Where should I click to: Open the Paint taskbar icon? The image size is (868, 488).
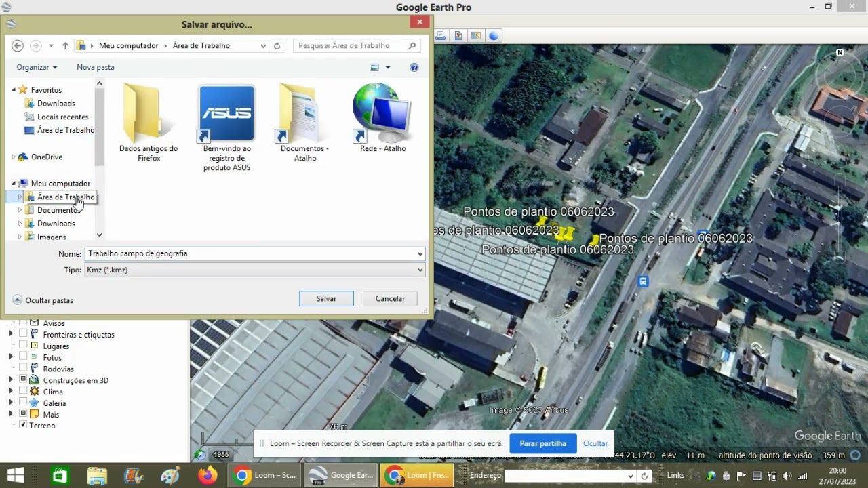170,475
